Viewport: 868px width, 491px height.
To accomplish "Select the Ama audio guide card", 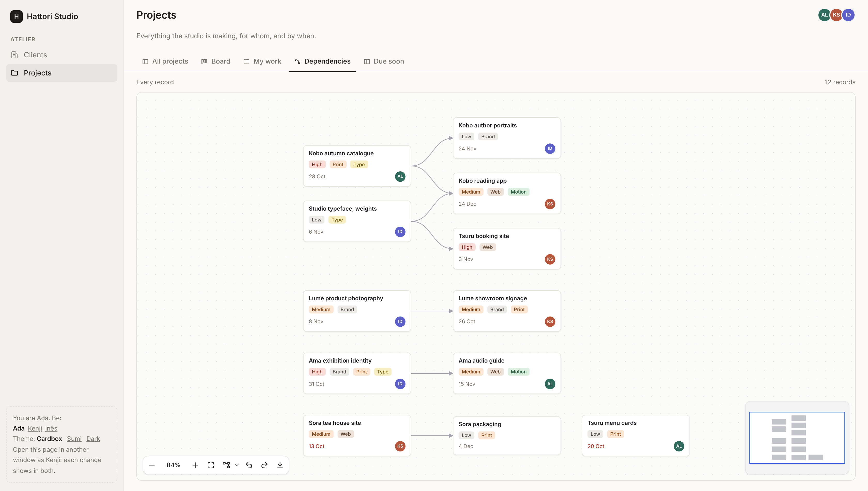I will pos(507,373).
